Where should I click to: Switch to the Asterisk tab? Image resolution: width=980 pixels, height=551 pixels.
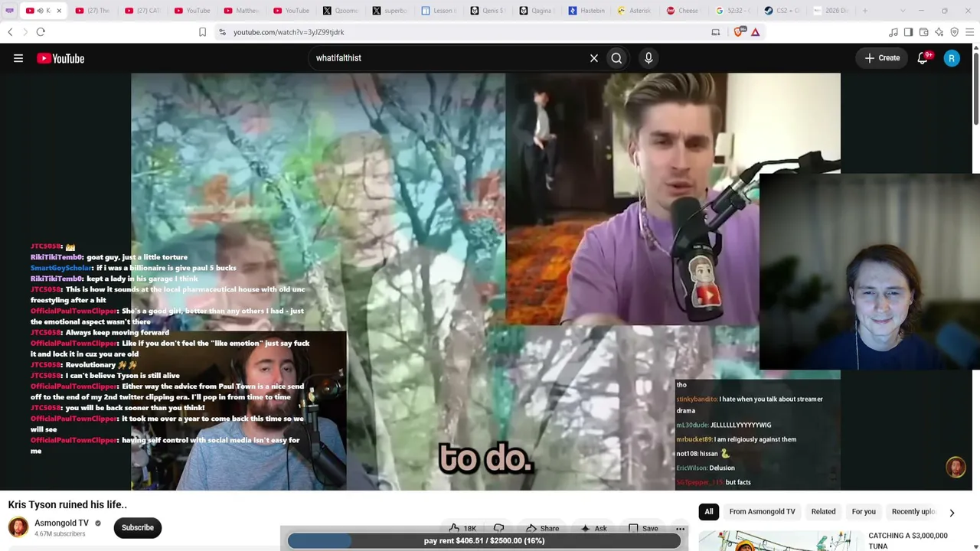[x=635, y=11]
